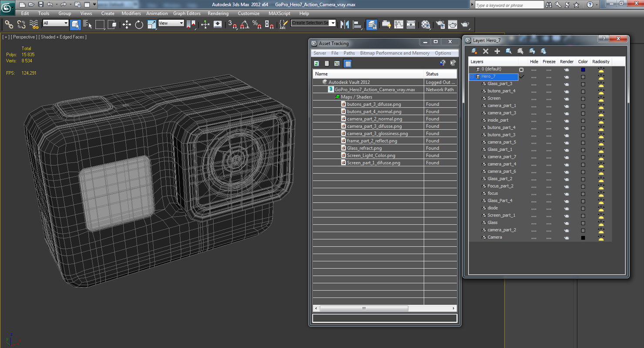This screenshot has height=348, width=644.
Task: Open the Render Setup teapot icon
Action: point(440,24)
